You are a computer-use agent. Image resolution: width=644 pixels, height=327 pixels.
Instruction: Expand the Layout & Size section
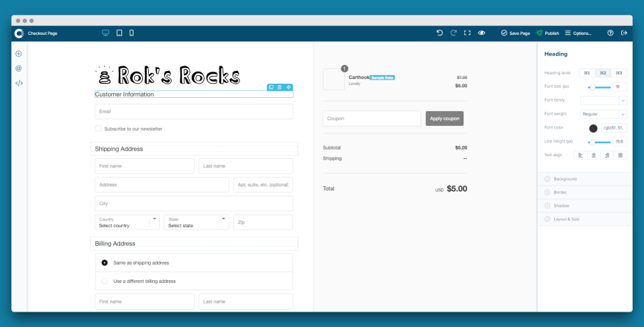(x=585, y=219)
